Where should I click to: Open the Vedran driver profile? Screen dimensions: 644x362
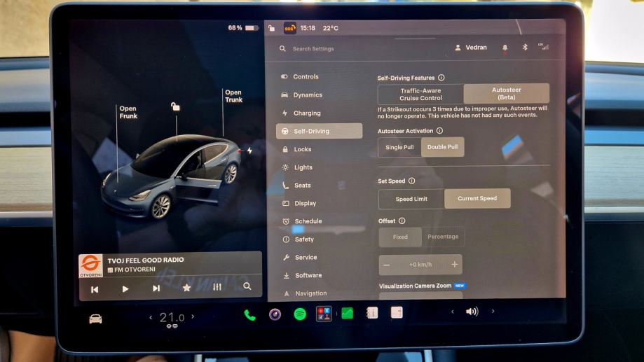[471, 48]
